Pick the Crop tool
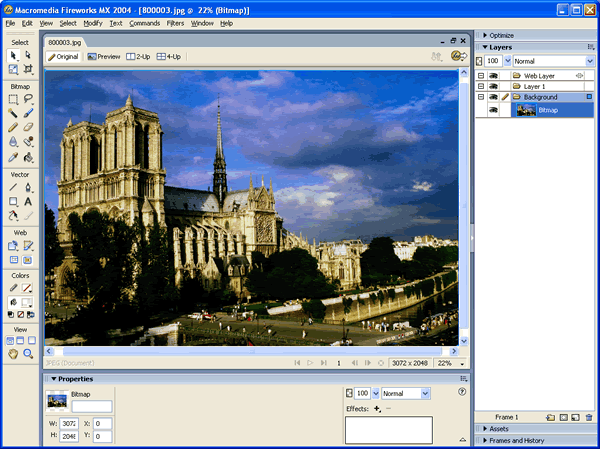Viewport: 600px width, 449px height. click(28, 69)
